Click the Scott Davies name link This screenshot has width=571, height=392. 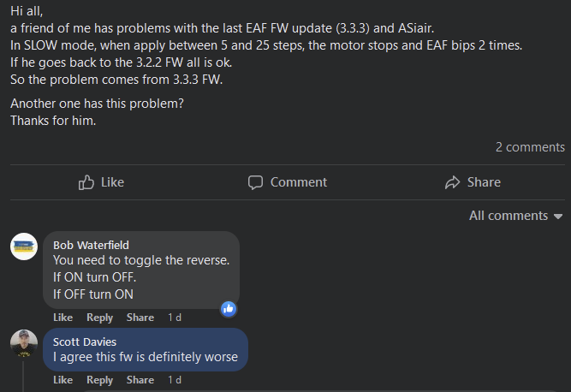click(x=86, y=342)
